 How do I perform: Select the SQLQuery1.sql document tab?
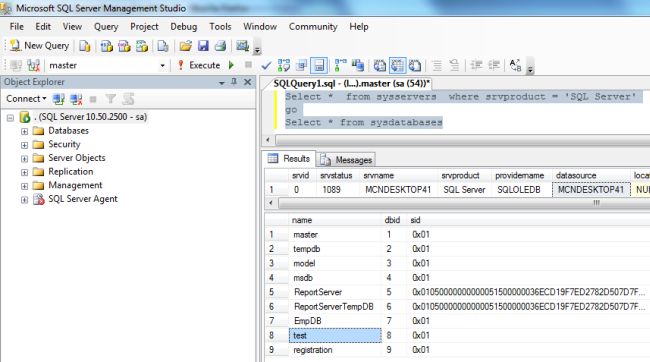pyautogui.click(x=352, y=83)
